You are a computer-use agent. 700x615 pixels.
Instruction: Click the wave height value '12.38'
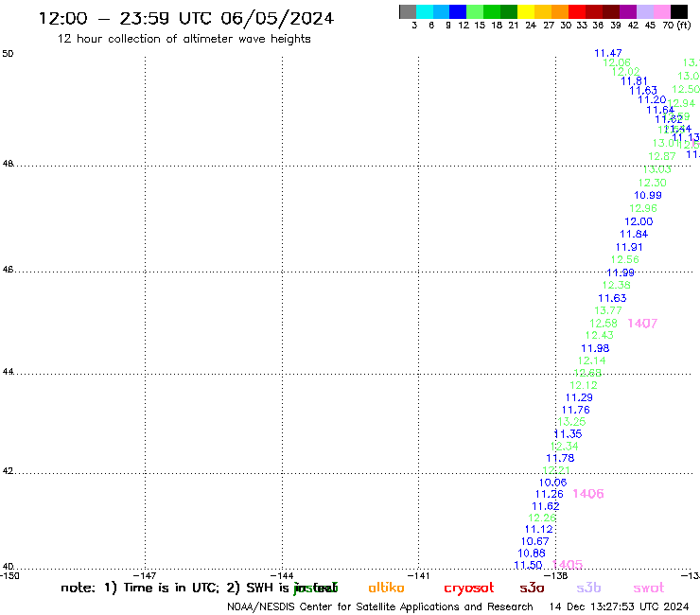617,285
